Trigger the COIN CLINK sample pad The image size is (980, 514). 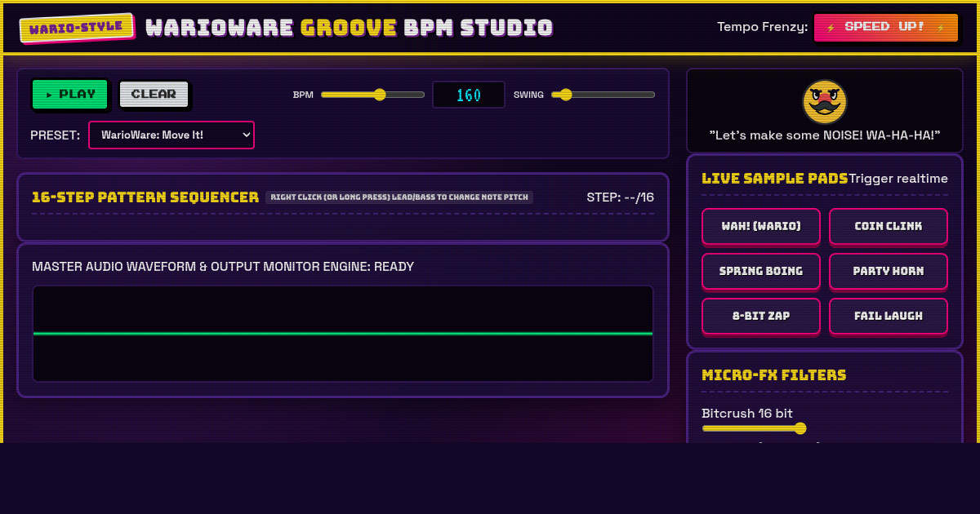(889, 226)
